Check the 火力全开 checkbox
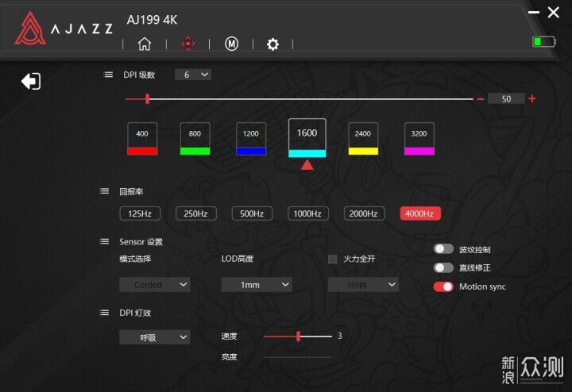The image size is (572, 392). point(332,259)
